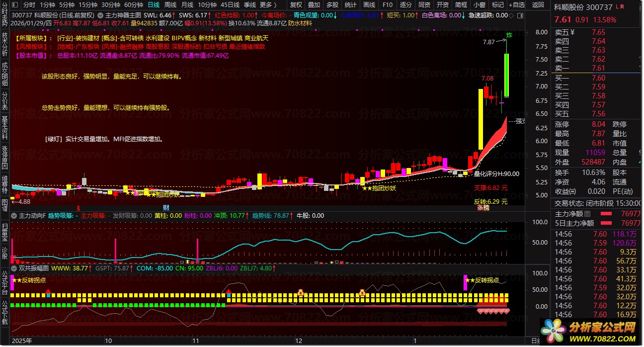Toggle the 简框 simple frame mode

tap(461, 5)
